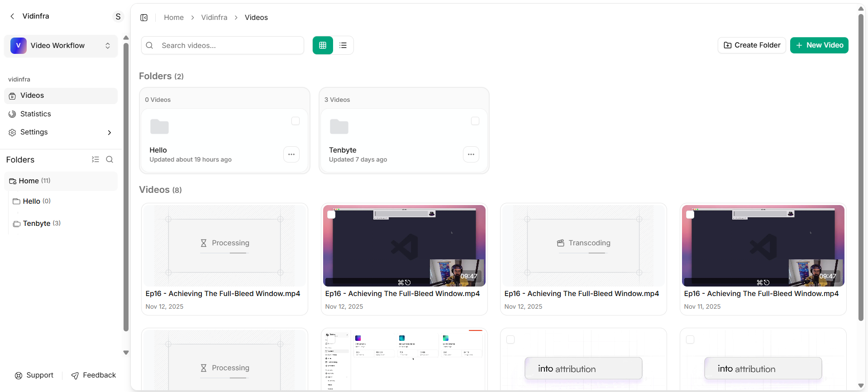The height and width of the screenshot is (392, 868).
Task: Open the Nov 11 video thumbnail
Action: tap(763, 246)
